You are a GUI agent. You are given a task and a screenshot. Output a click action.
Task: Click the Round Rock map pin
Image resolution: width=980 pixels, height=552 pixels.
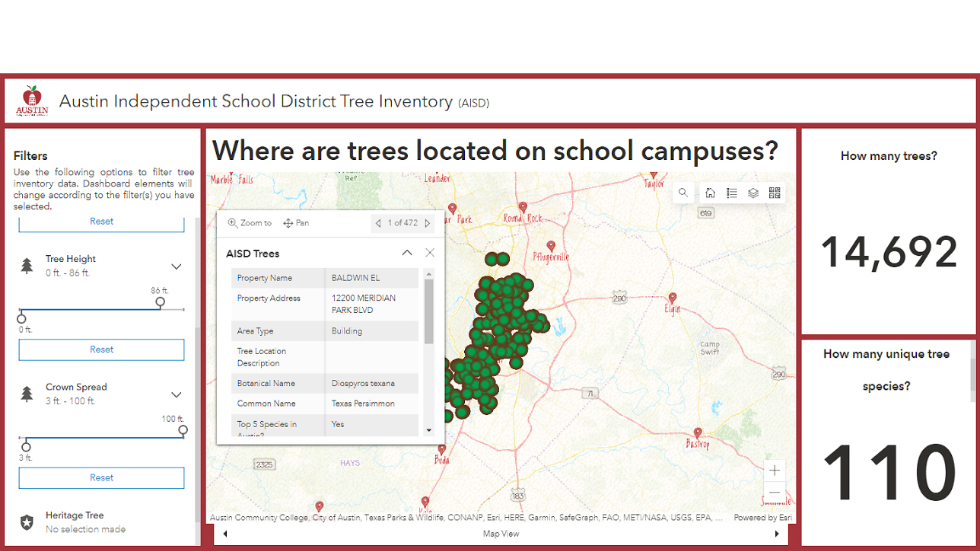point(523,207)
